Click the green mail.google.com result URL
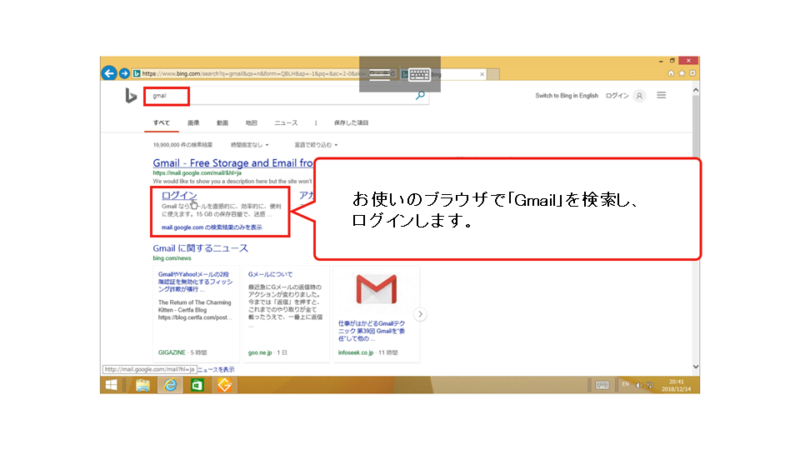Viewport: 800px width, 450px height. [x=197, y=173]
